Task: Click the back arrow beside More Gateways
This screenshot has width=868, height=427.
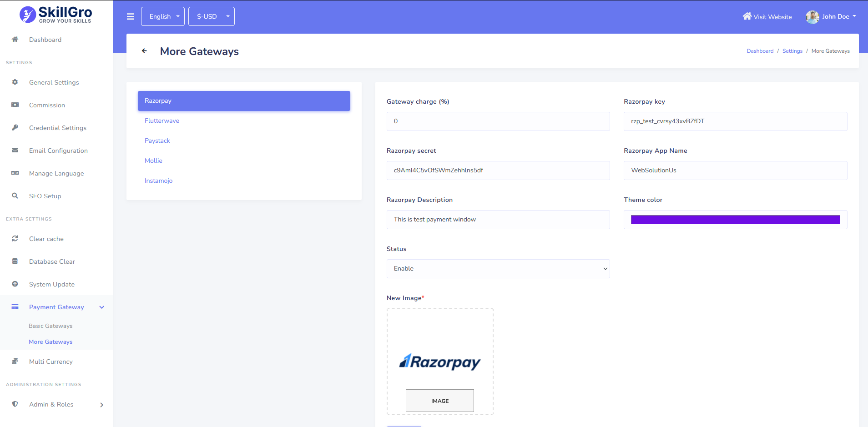Action: [144, 51]
